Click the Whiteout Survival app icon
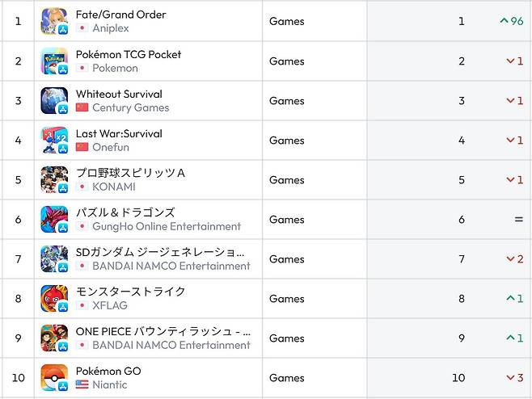This screenshot has height=399, width=532. [x=54, y=100]
